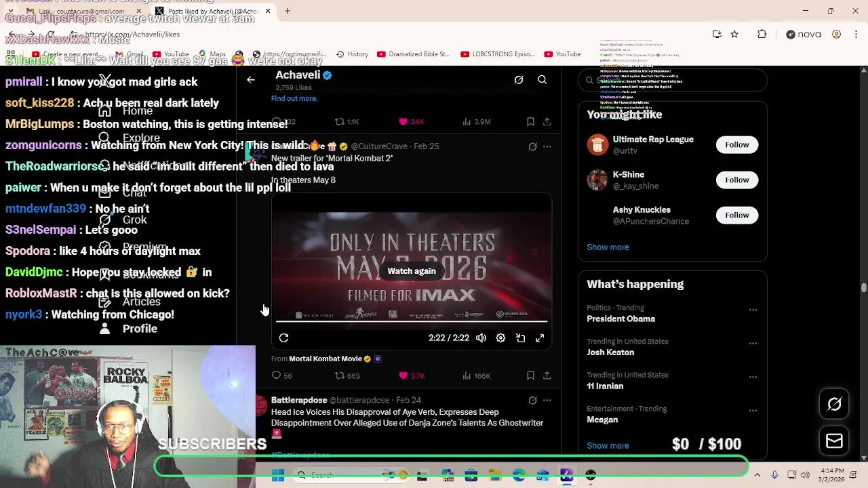Mute the trailer video audio
The width and height of the screenshot is (868, 488).
481,338
